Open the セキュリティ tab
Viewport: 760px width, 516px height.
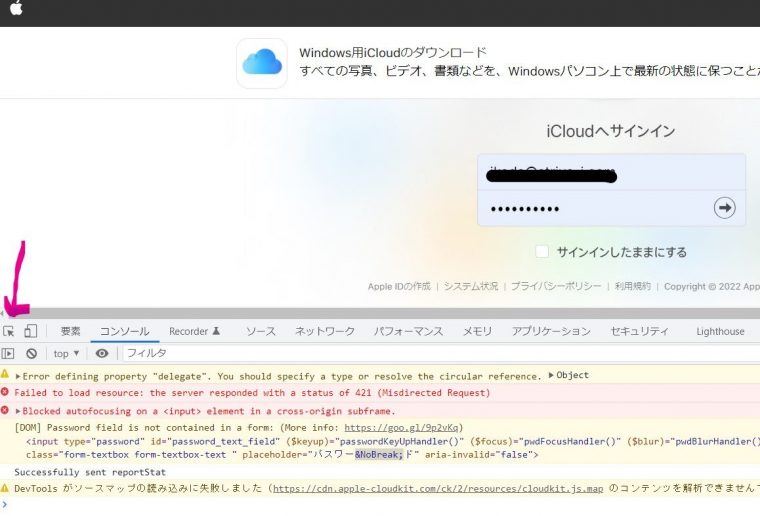[639, 331]
